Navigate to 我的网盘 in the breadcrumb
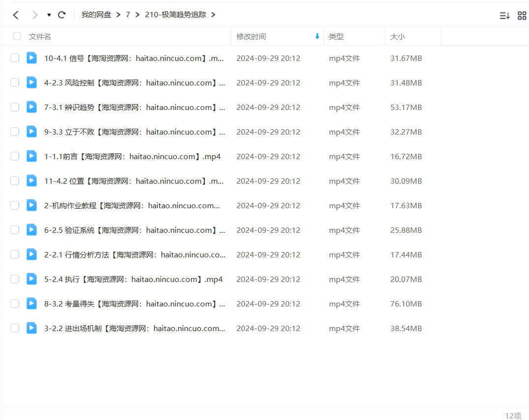The image size is (529, 420). click(96, 15)
